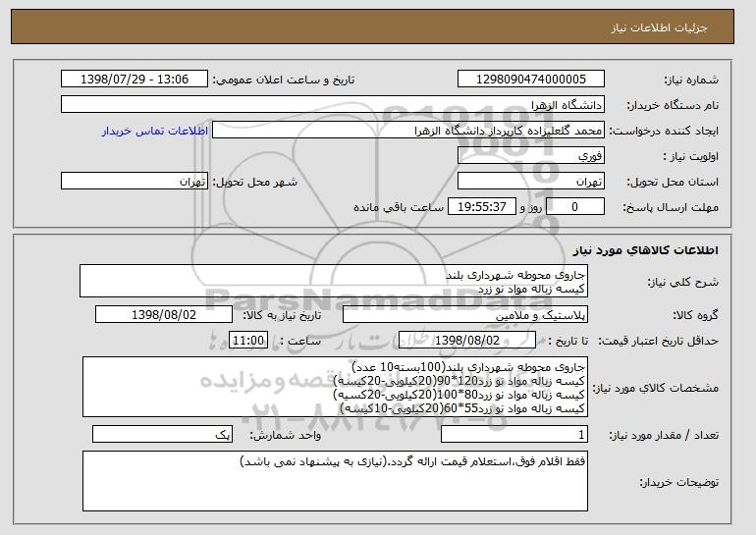Click the label تاریخ و ساعت اعلان عمومی
The height and width of the screenshot is (535, 756).
tap(284, 80)
